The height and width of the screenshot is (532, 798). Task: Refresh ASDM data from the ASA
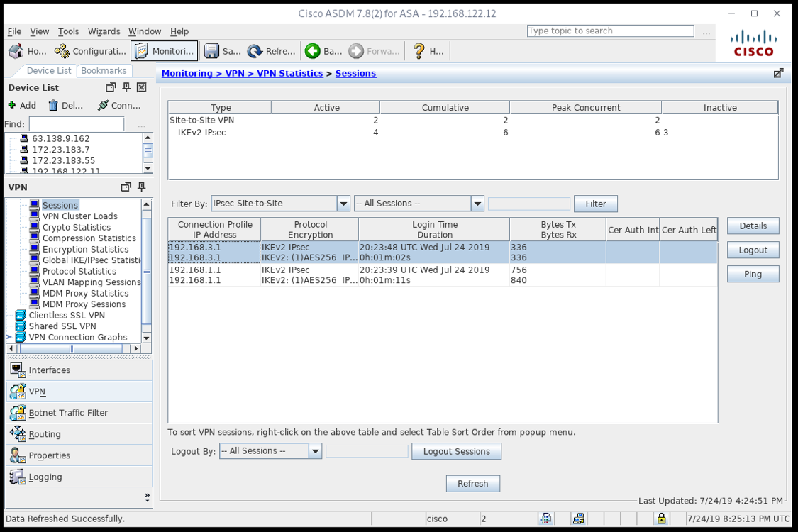[x=270, y=50]
